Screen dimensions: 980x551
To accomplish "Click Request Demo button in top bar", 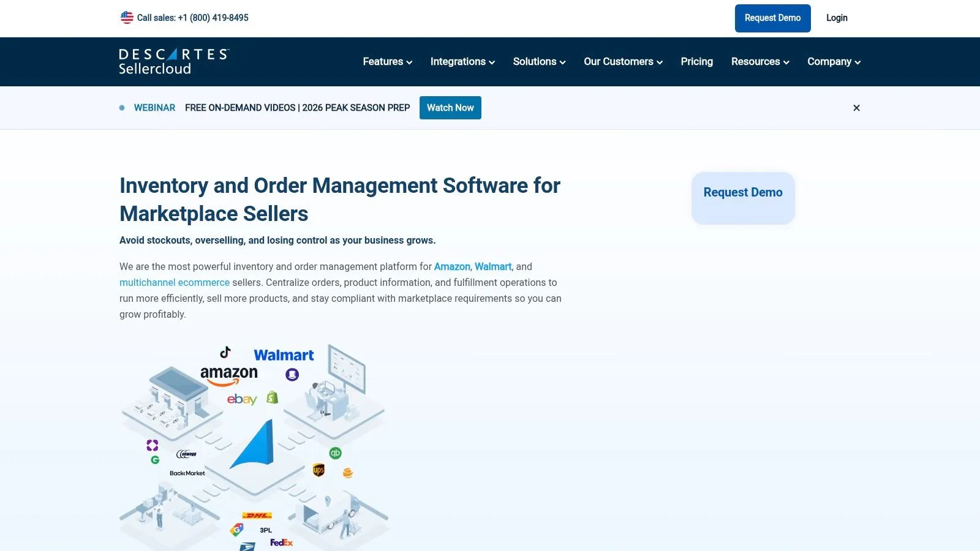I will (772, 18).
